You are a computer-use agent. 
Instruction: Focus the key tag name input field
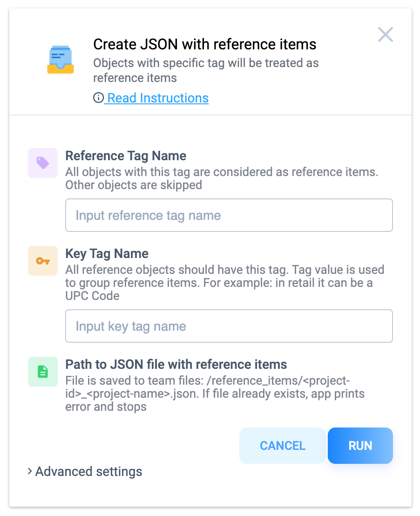coord(229,326)
